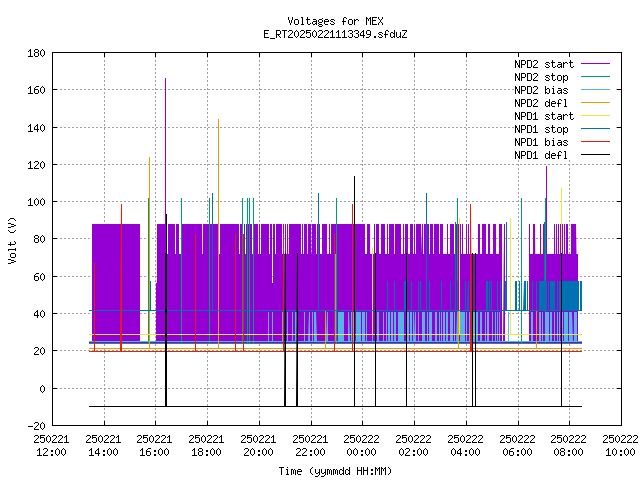Click the x-axis tick label 250222 02:00
The image size is (640, 480).
413,446
